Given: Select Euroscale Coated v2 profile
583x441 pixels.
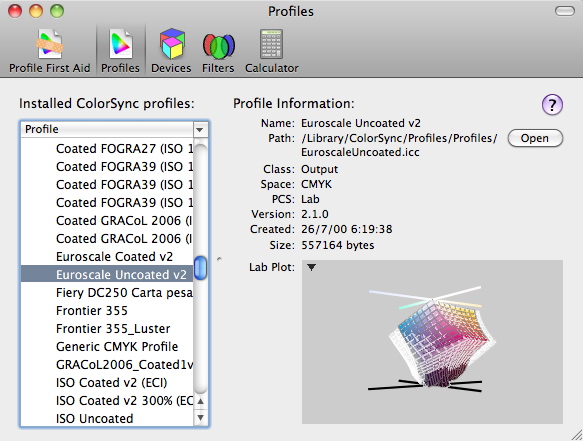Looking at the screenshot, I should tap(107, 257).
